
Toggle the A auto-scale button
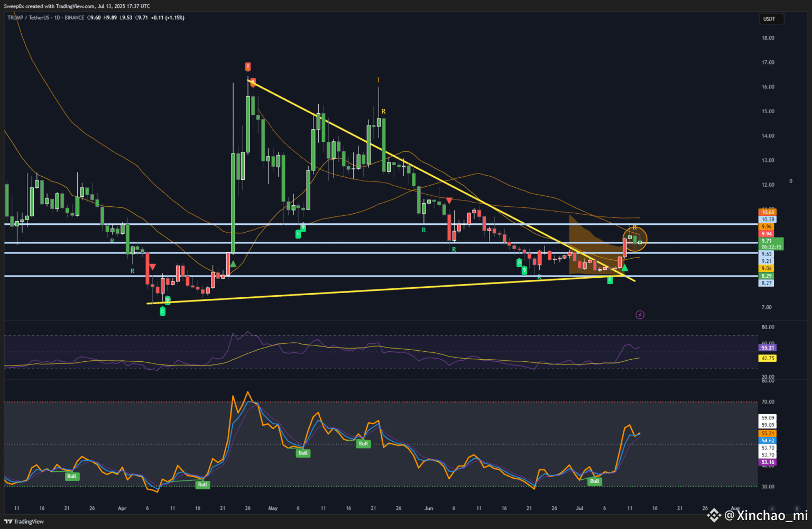(772, 508)
